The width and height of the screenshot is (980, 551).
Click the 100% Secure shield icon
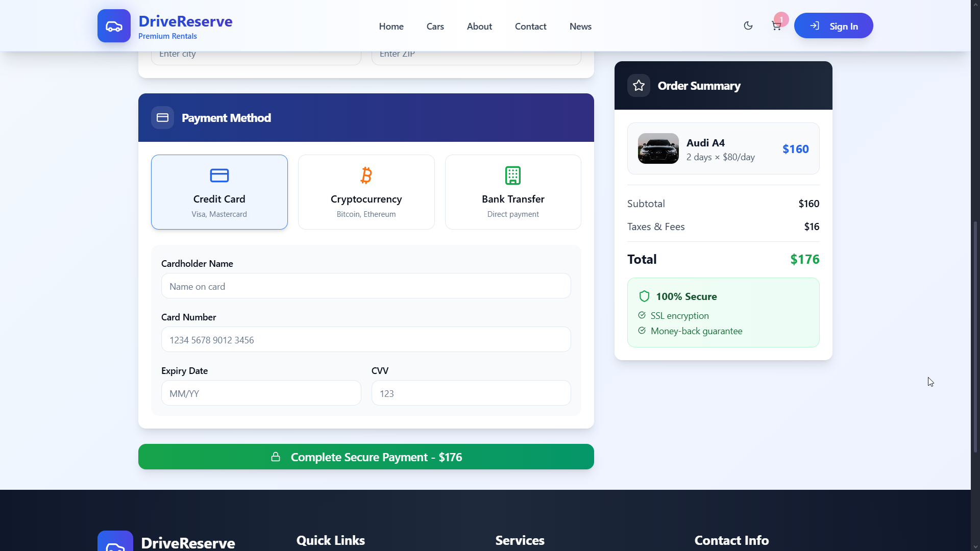click(x=644, y=296)
